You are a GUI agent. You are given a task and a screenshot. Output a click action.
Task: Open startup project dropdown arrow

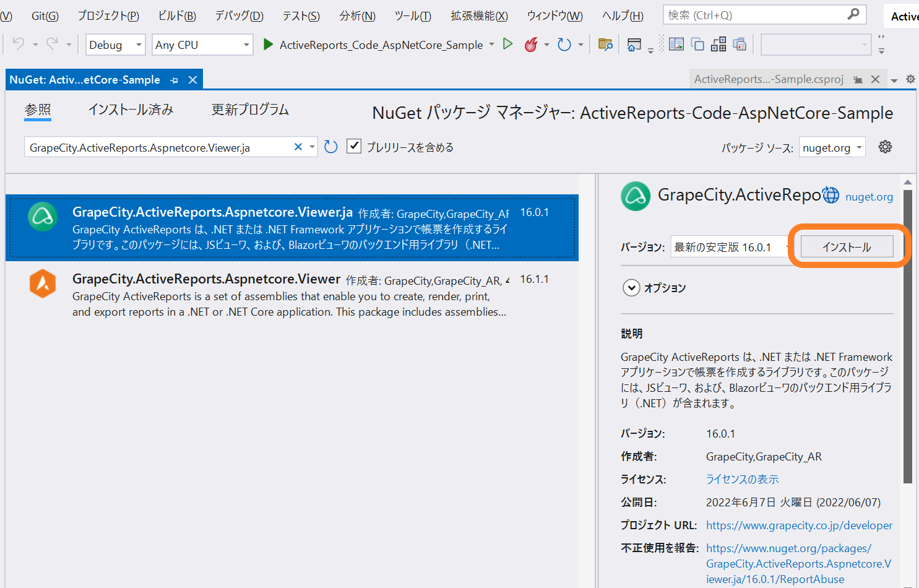[x=491, y=44]
